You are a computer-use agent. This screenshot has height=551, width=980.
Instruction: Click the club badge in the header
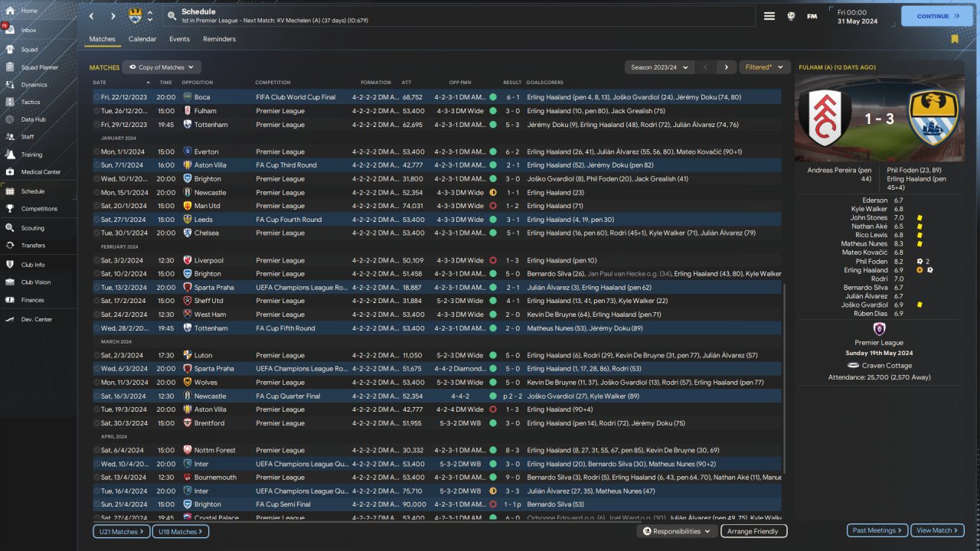pos(136,15)
